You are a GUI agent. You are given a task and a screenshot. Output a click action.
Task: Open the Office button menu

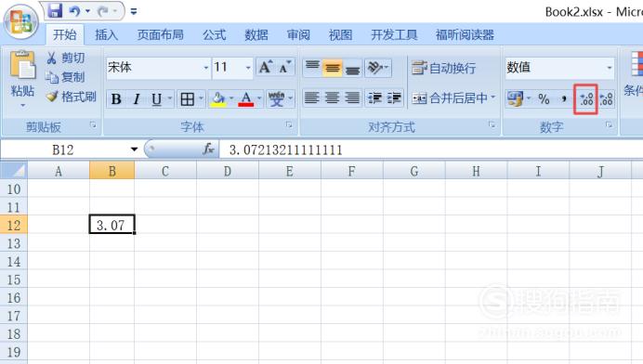pyautogui.click(x=21, y=21)
